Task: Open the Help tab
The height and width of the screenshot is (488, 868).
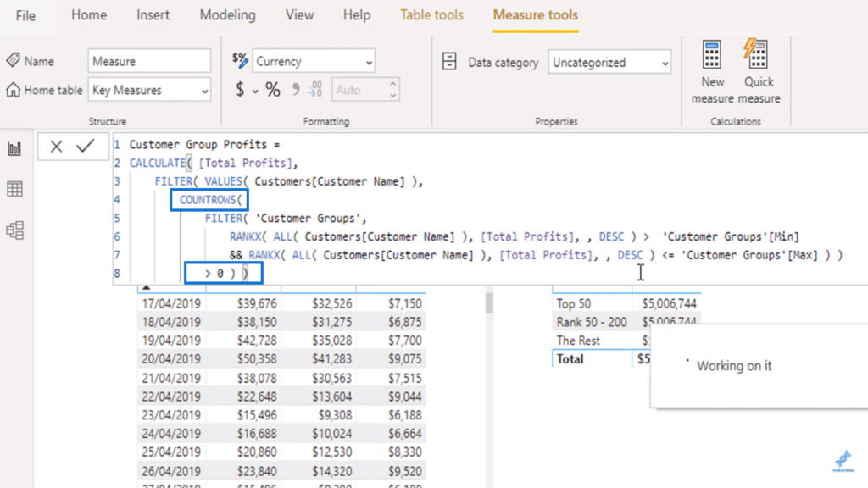Action: [357, 15]
